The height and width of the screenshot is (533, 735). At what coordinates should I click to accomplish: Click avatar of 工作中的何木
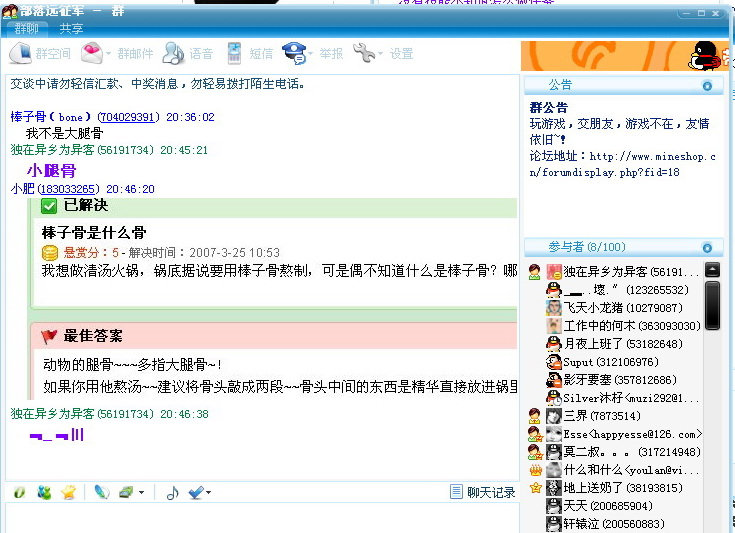[554, 325]
